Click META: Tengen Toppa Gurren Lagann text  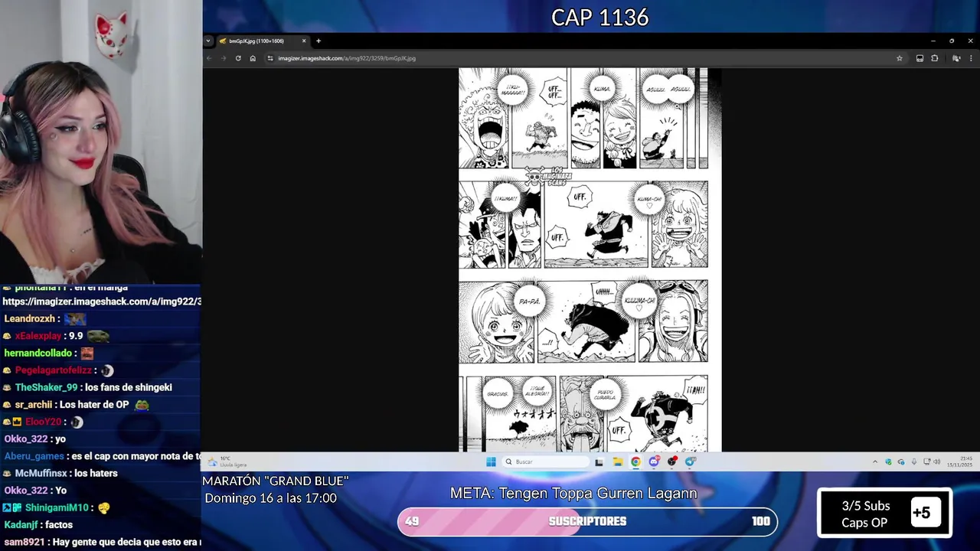click(x=573, y=494)
